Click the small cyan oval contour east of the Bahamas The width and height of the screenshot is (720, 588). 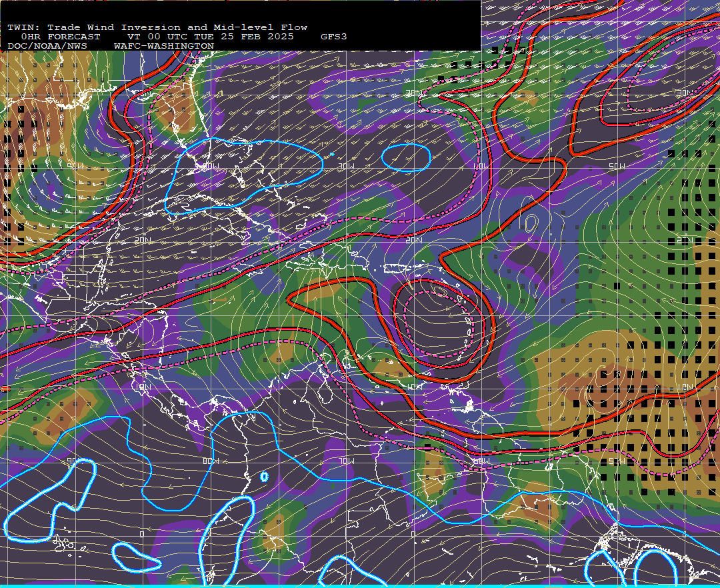tap(406, 157)
